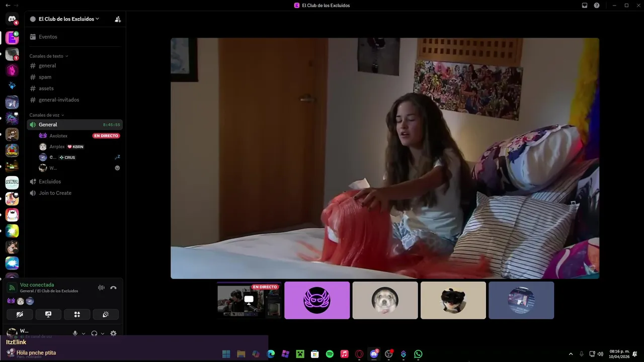Go back with title bar arrow
The width and height of the screenshot is (644, 362).
click(x=7, y=5)
